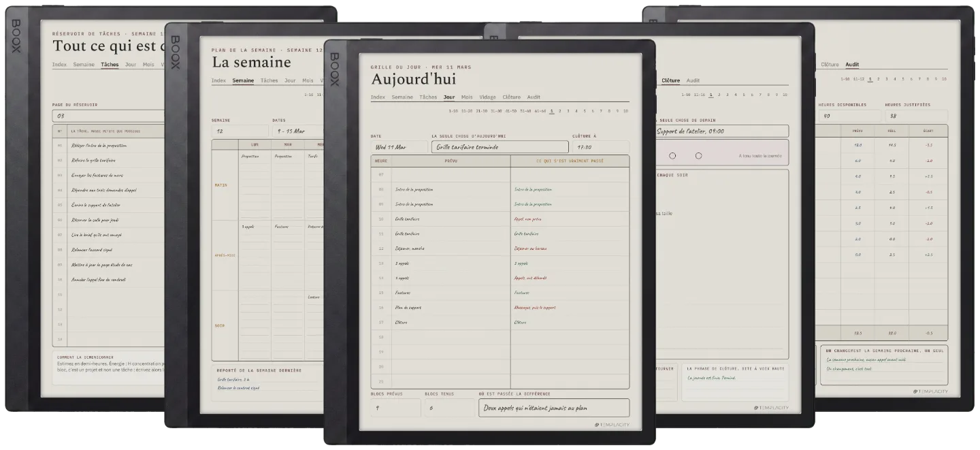Tap the 'Deux appels' difference field

[x=554, y=408]
